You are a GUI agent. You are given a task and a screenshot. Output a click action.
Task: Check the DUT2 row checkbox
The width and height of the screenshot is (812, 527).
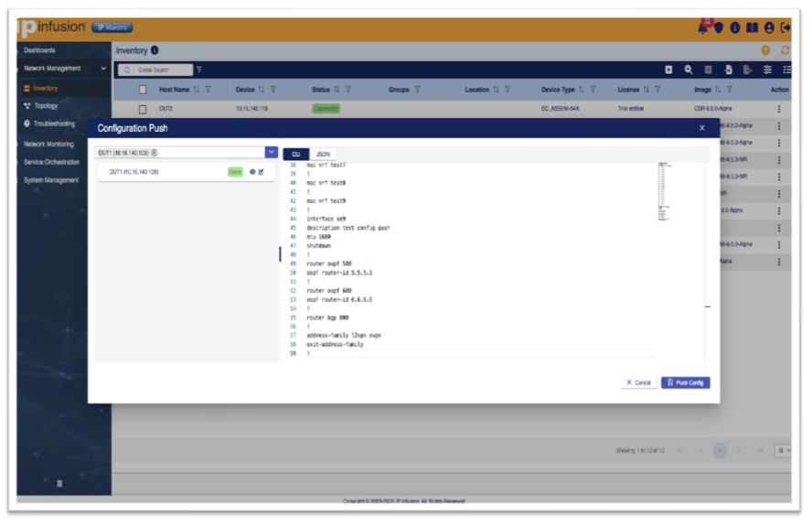[x=143, y=109]
